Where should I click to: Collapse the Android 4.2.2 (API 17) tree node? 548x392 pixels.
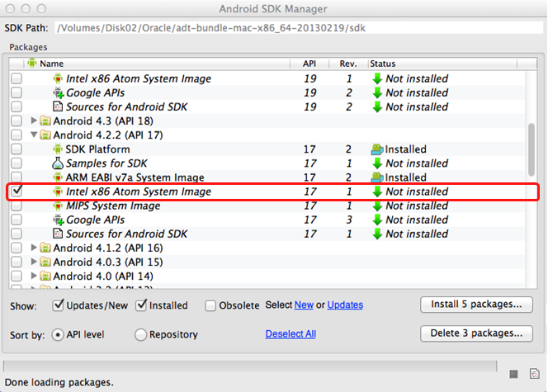[34, 135]
